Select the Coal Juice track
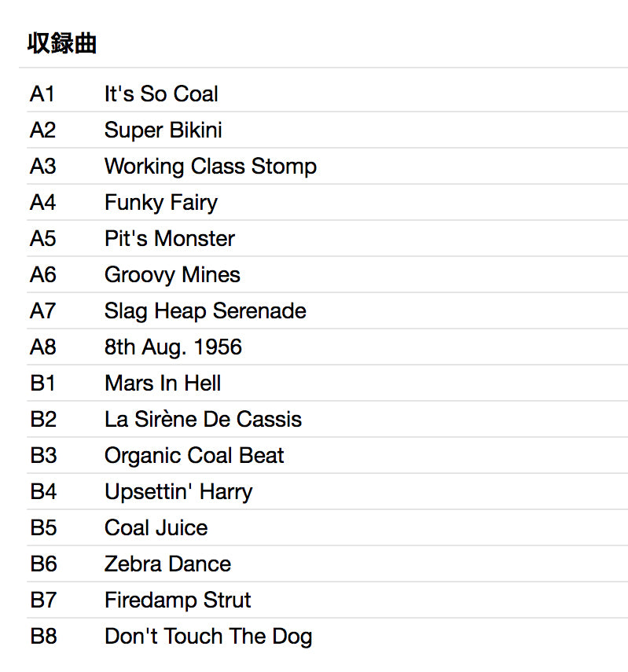 (156, 528)
